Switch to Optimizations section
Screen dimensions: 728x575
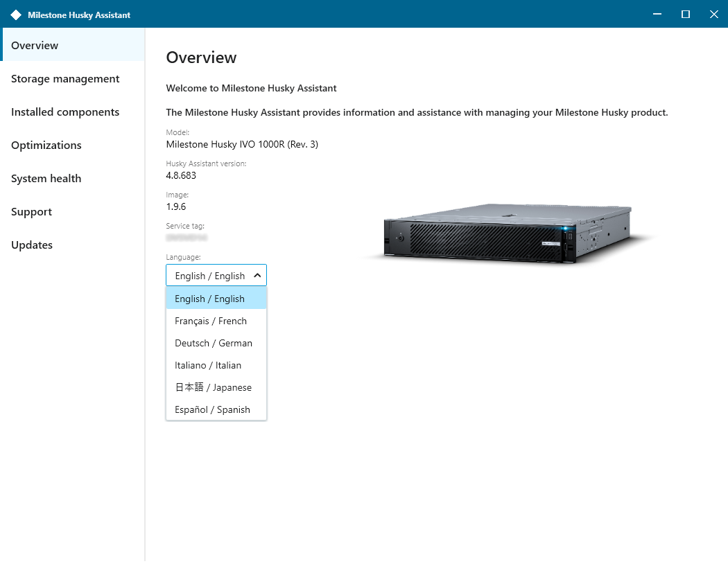tap(73, 145)
